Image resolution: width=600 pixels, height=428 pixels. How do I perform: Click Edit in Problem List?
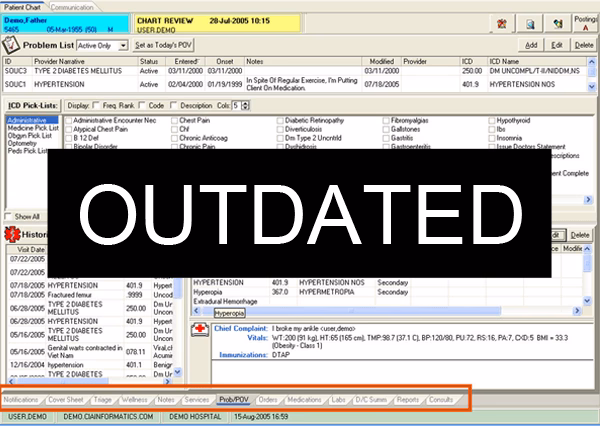point(557,45)
